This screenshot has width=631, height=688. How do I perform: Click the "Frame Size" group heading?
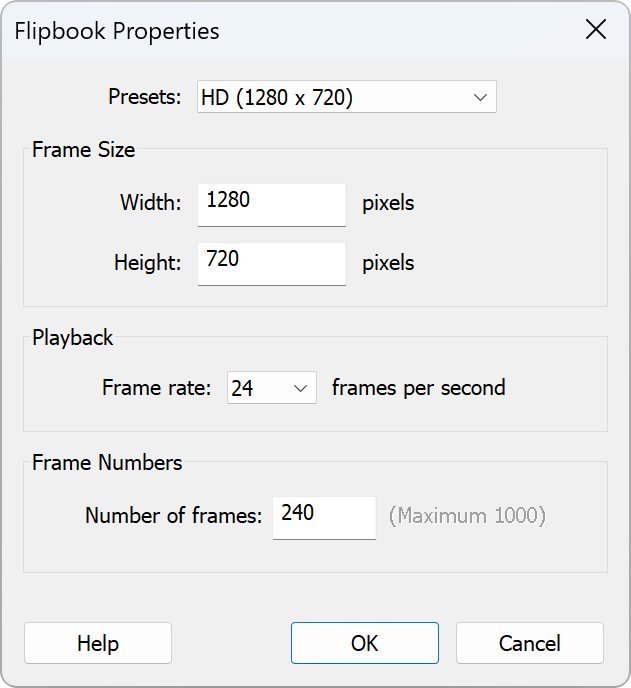84,151
